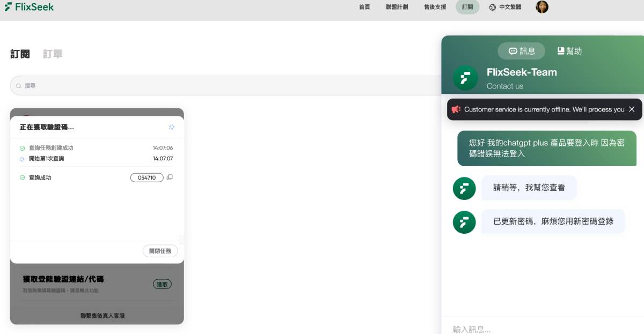This screenshot has height=334, width=644.
Task: Open the 首頁 navigation item
Action: 364,7
